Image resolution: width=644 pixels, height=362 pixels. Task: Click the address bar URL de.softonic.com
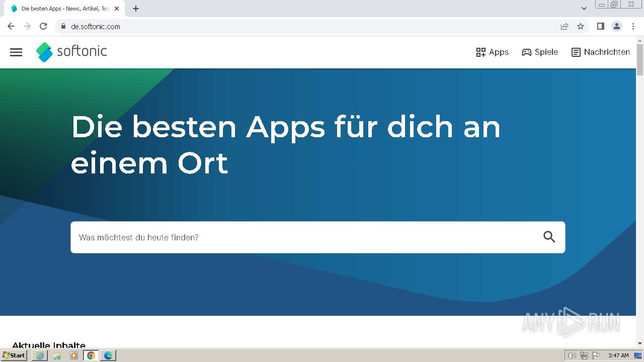96,27
